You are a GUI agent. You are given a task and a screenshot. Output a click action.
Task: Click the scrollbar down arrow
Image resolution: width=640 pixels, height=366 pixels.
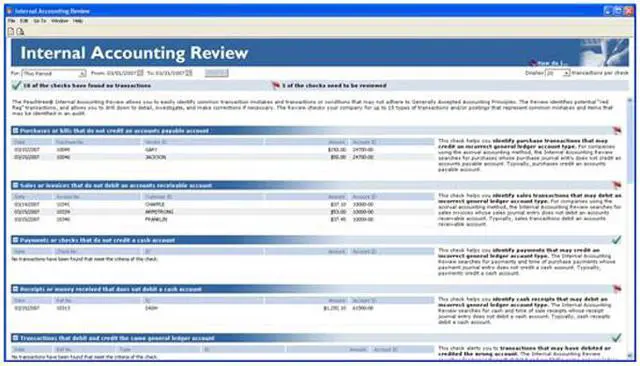(x=631, y=356)
